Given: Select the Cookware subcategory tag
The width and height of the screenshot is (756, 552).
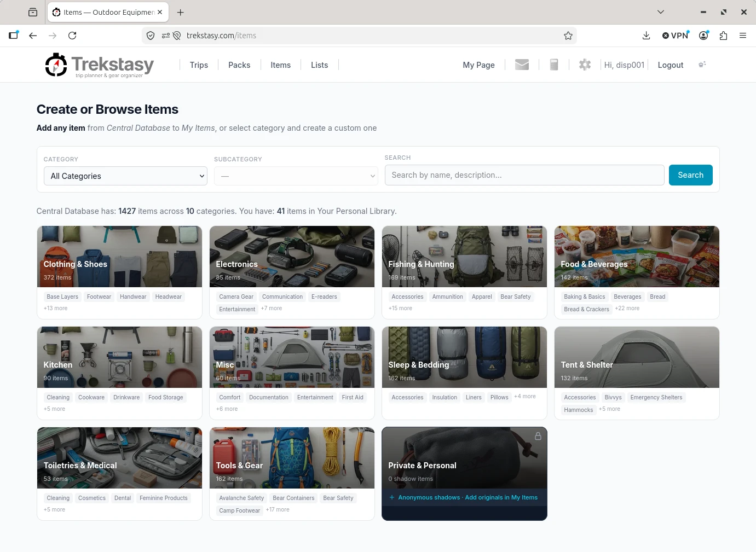Looking at the screenshot, I should pyautogui.click(x=91, y=397).
